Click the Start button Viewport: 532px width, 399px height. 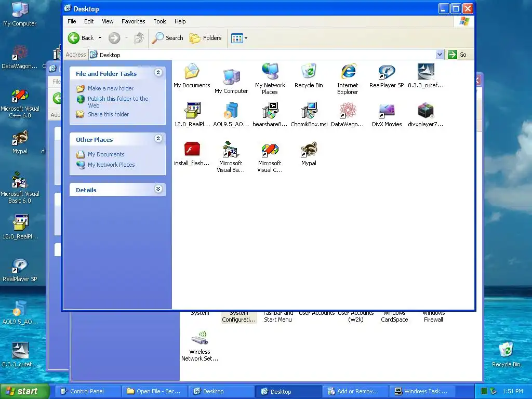tap(24, 391)
